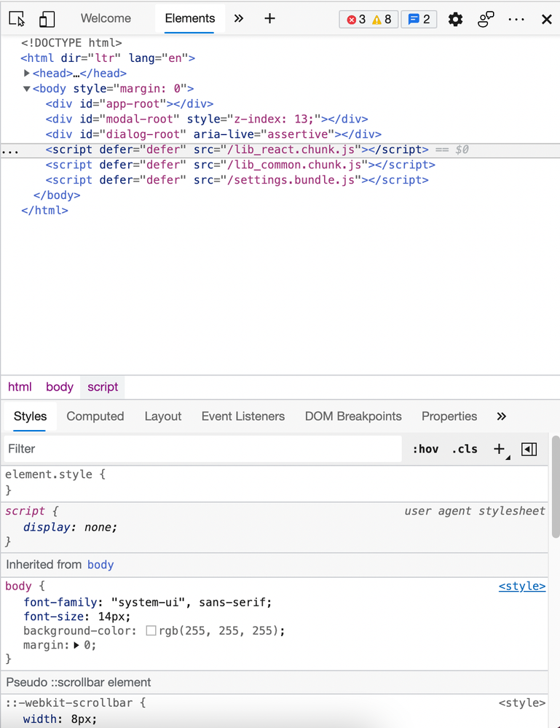Click the closing body tag line
This screenshot has height=728, width=560.
click(57, 195)
